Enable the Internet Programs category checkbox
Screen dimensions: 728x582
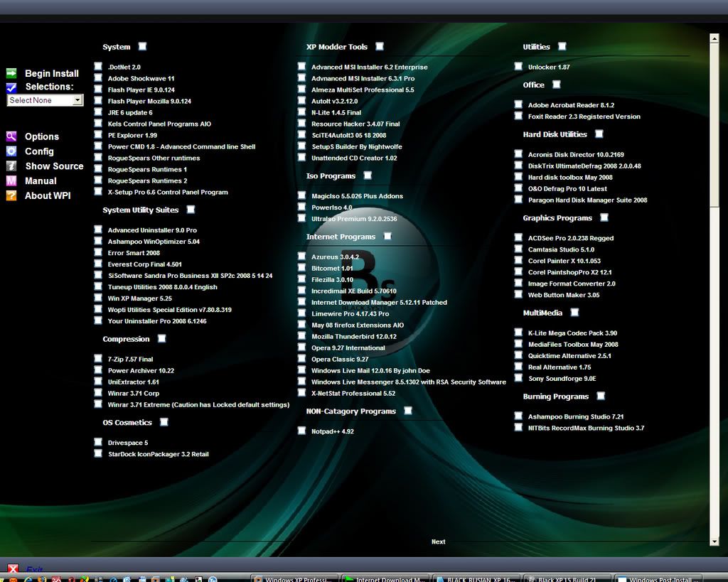coord(387,236)
